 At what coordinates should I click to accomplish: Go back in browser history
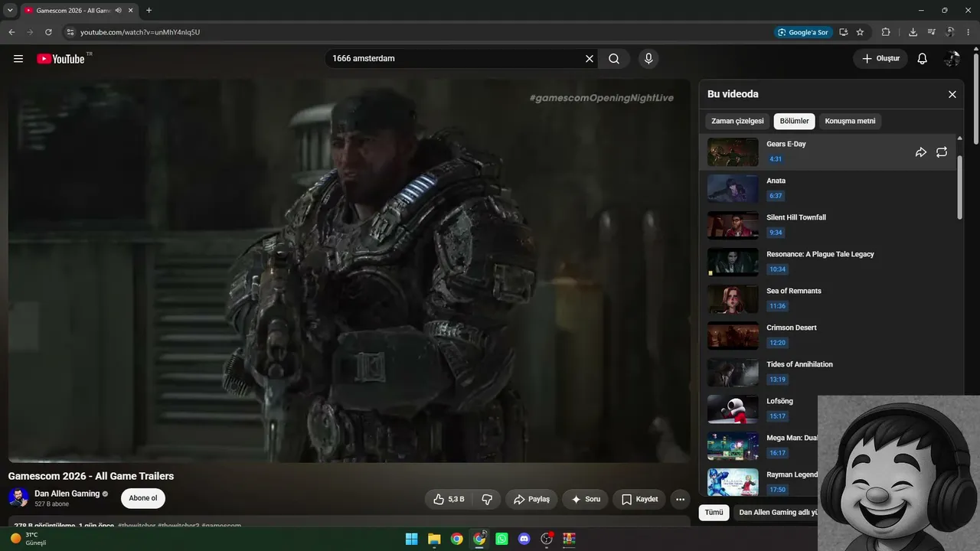pos(11,32)
